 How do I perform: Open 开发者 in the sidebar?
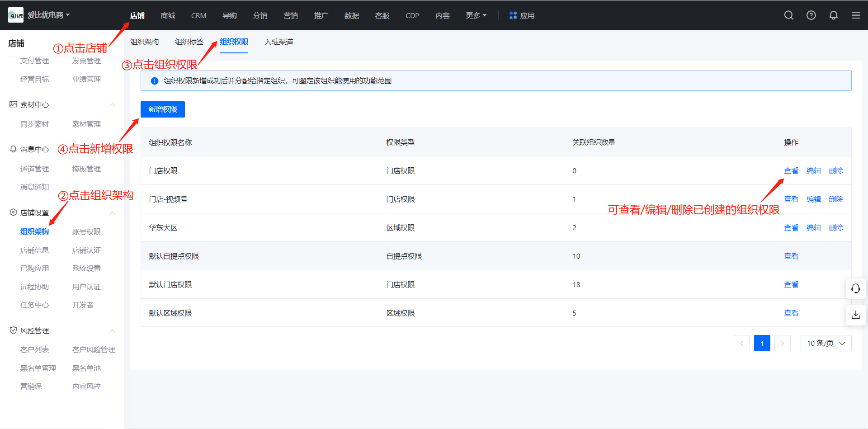pos(83,305)
